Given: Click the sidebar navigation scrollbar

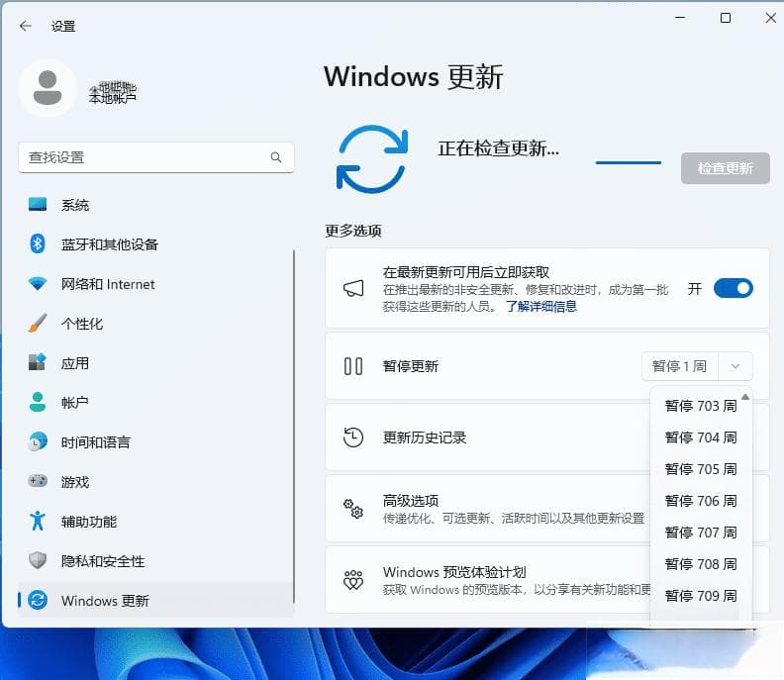Looking at the screenshot, I should pyautogui.click(x=293, y=426).
